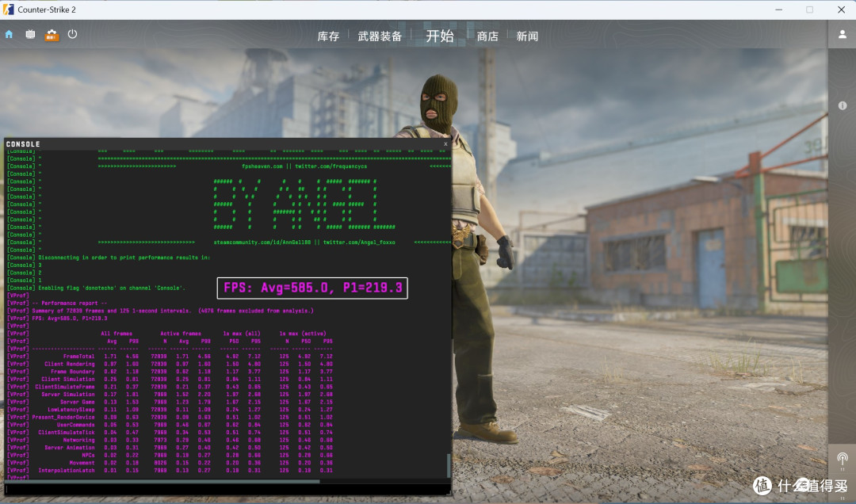Click the '1s max (all)' column header
The width and height of the screenshot is (856, 504).
click(242, 334)
